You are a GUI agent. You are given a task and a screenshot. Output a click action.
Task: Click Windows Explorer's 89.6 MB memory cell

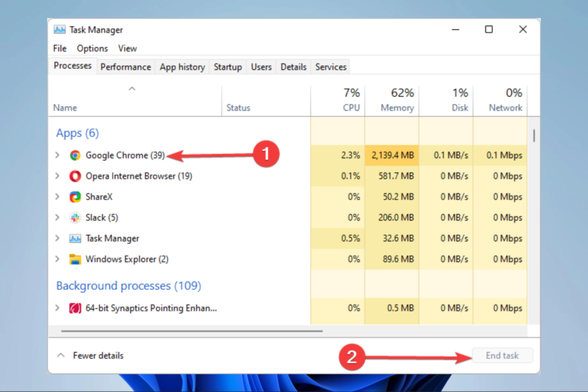coord(392,259)
